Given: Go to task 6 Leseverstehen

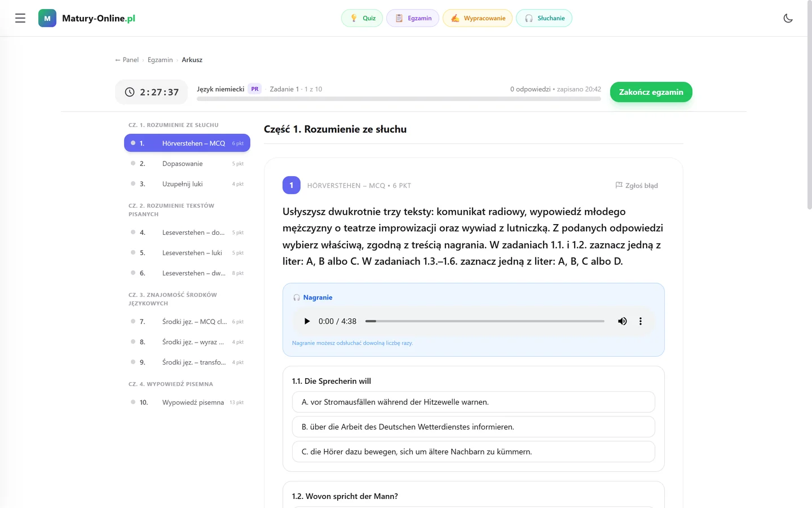Looking at the screenshot, I should (x=187, y=273).
